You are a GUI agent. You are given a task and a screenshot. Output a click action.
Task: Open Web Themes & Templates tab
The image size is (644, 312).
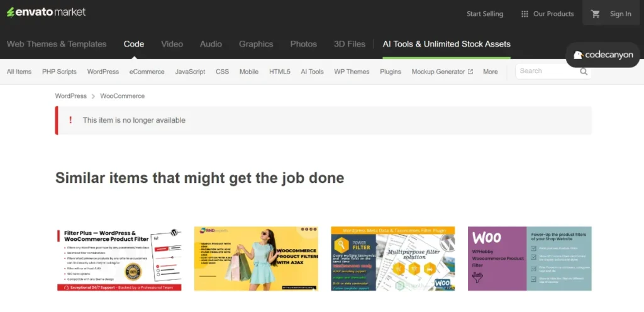tap(57, 44)
